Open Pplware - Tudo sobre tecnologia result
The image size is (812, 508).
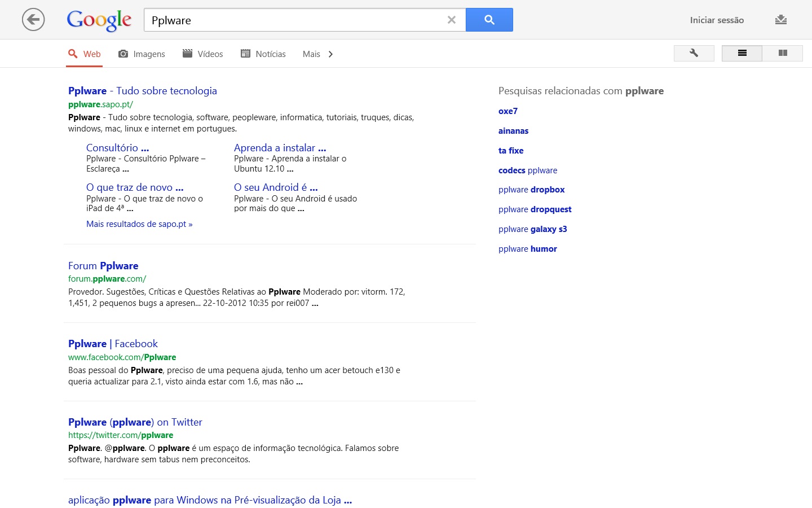[143, 91]
